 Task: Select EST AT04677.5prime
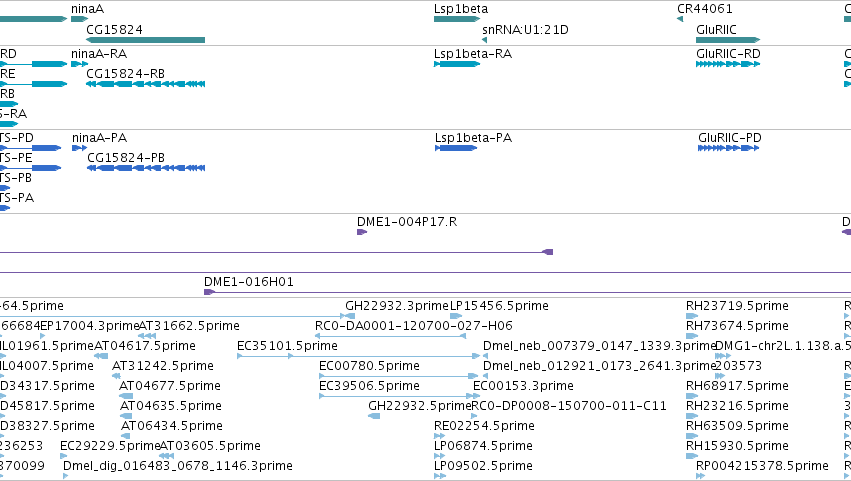(x=170, y=386)
